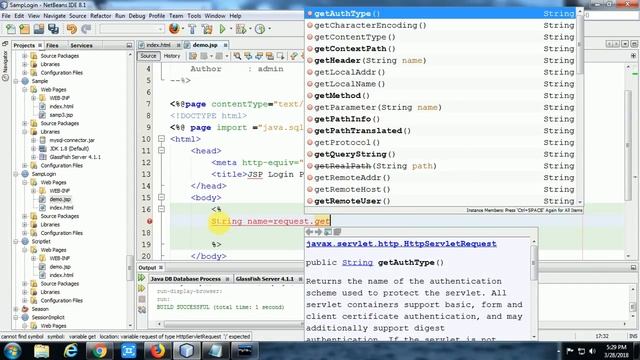Viewport: 640px width, 360px height.
Task: Click the Save All toolbar icon
Action: pyautogui.click(x=53, y=29)
